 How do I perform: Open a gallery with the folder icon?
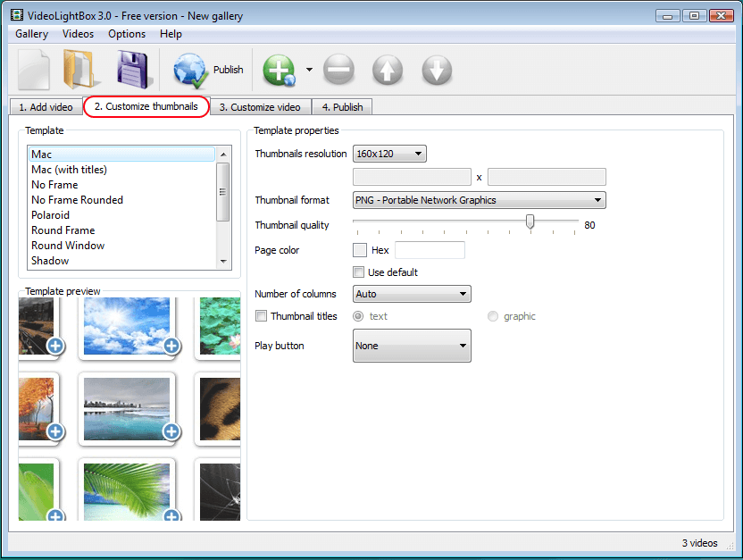(81, 70)
